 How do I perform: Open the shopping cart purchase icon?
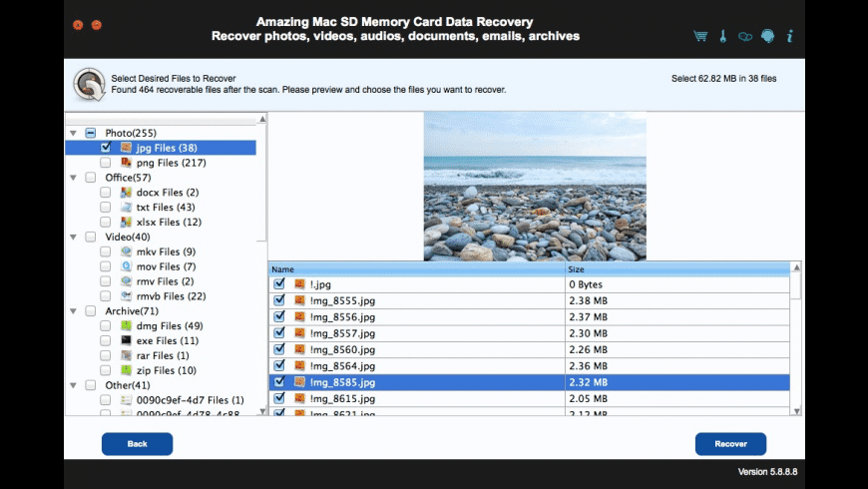[700, 36]
